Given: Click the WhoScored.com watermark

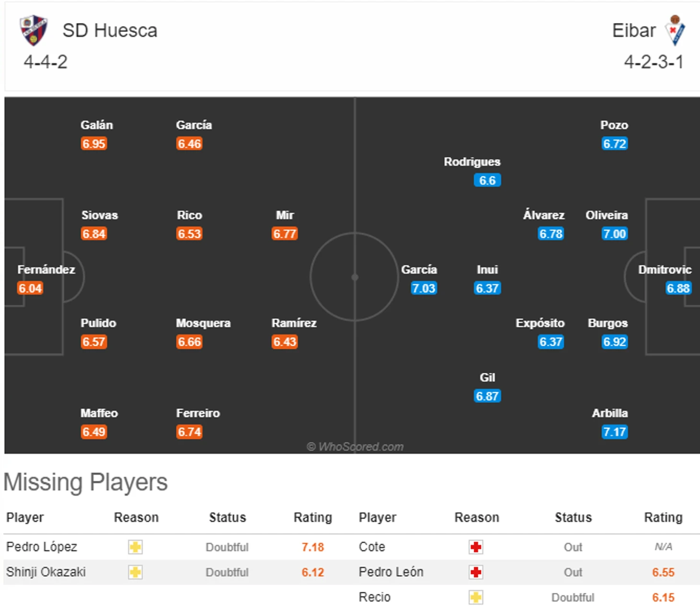Looking at the screenshot, I should click(x=355, y=447).
